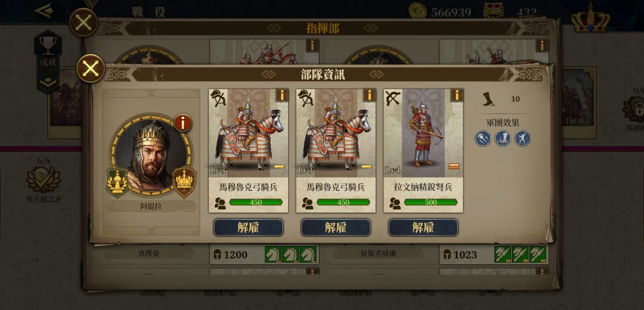
Task: Open general 阿提拉 info button
Action: pos(183,122)
